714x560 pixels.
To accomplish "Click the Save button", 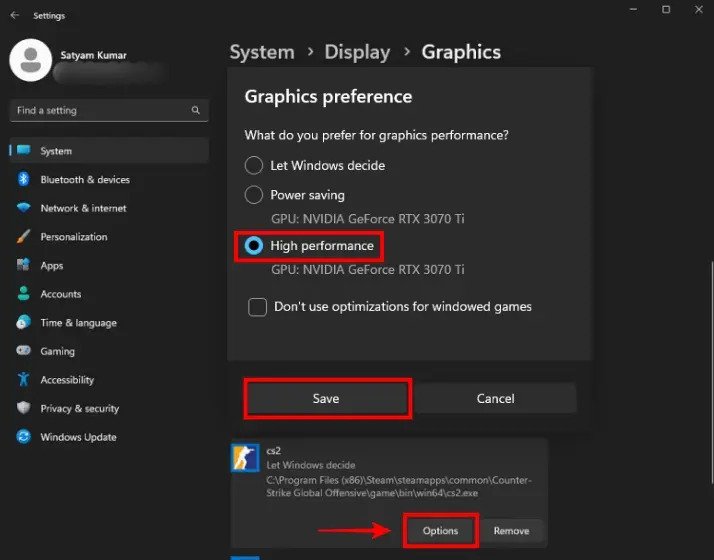I will click(x=327, y=398).
